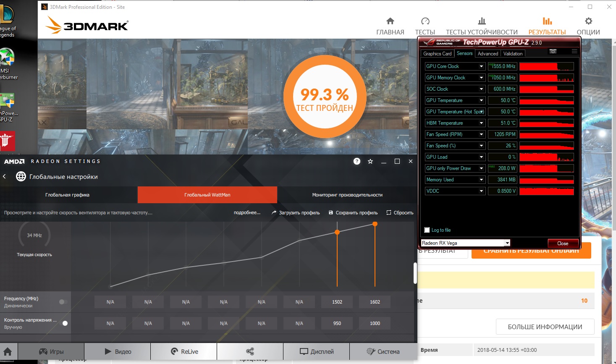Switch to Graphics Card tab in GPU-Z
This screenshot has height=364, width=616.
tap(437, 53)
